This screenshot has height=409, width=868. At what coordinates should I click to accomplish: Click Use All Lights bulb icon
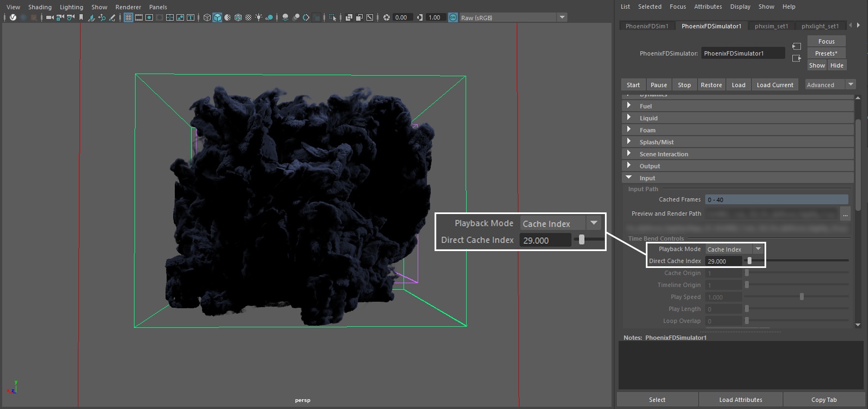tap(259, 17)
